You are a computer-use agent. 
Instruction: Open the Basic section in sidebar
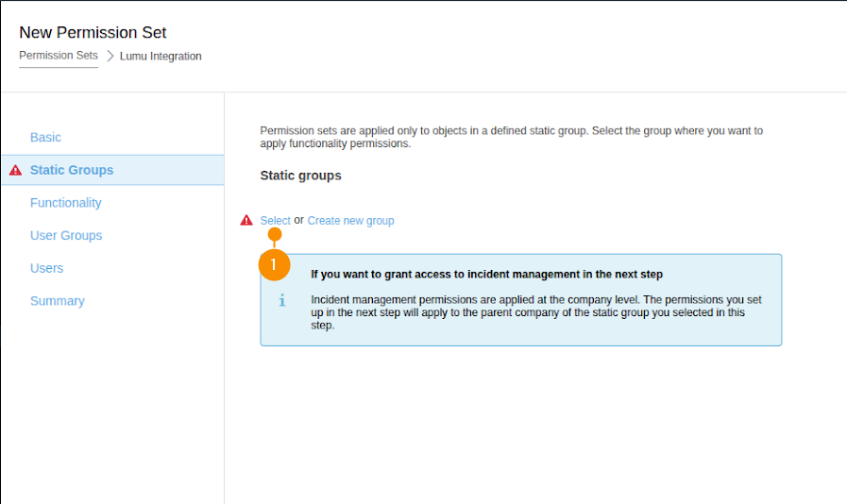pyautogui.click(x=45, y=138)
